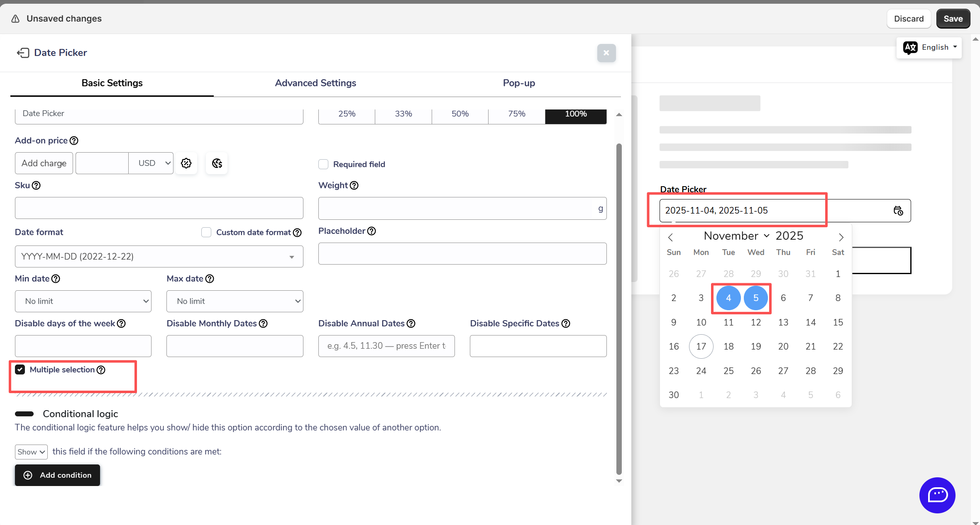Viewport: 980px width, 525px height.
Task: Uncheck the Multiple selection checkbox
Action: tap(20, 369)
